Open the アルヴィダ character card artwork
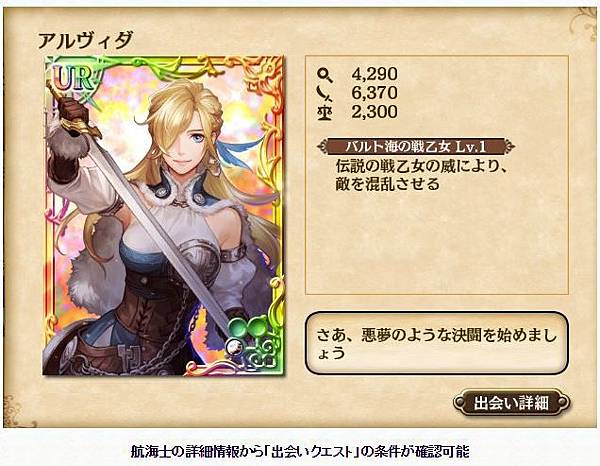The image size is (600, 466). pos(164,215)
